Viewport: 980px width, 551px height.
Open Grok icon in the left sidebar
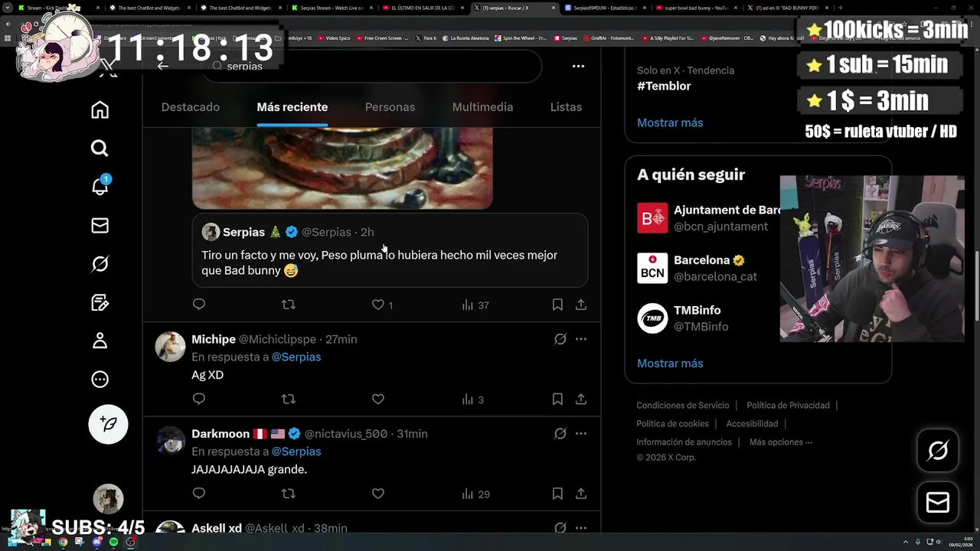point(100,264)
